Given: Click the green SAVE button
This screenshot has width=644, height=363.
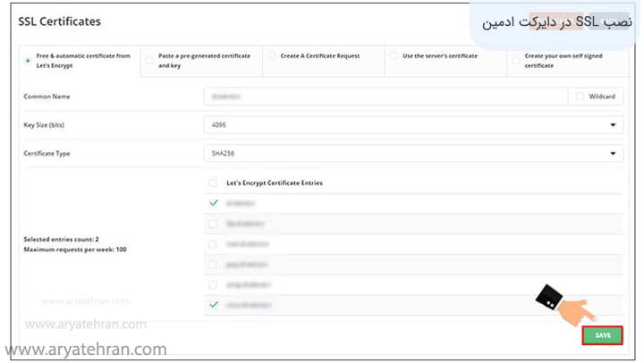Looking at the screenshot, I should click(602, 335).
